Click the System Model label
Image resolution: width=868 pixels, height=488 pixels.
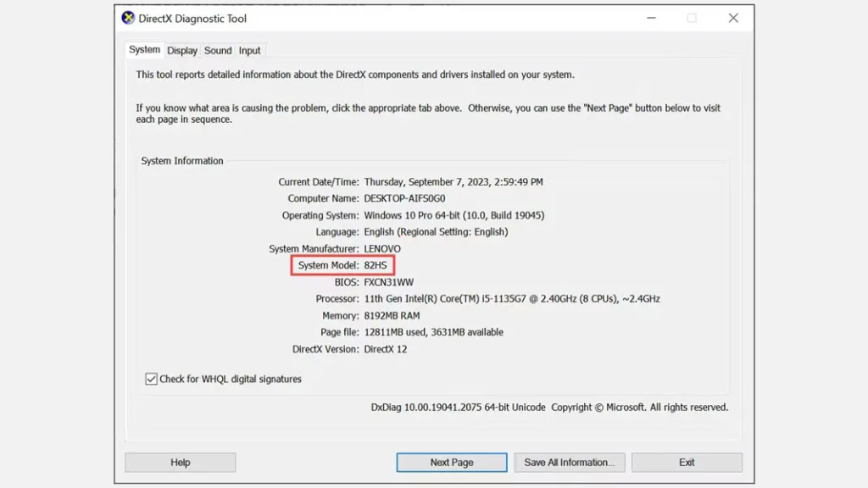tap(328, 265)
